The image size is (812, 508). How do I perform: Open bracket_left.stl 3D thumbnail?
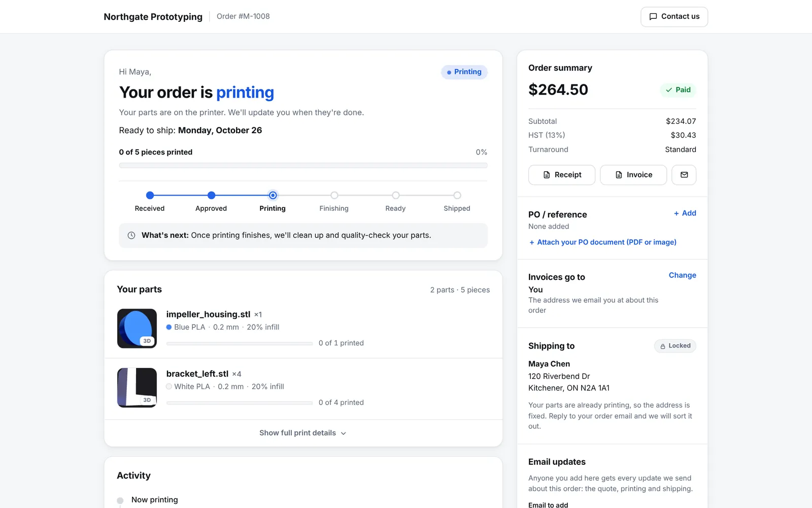(x=137, y=388)
